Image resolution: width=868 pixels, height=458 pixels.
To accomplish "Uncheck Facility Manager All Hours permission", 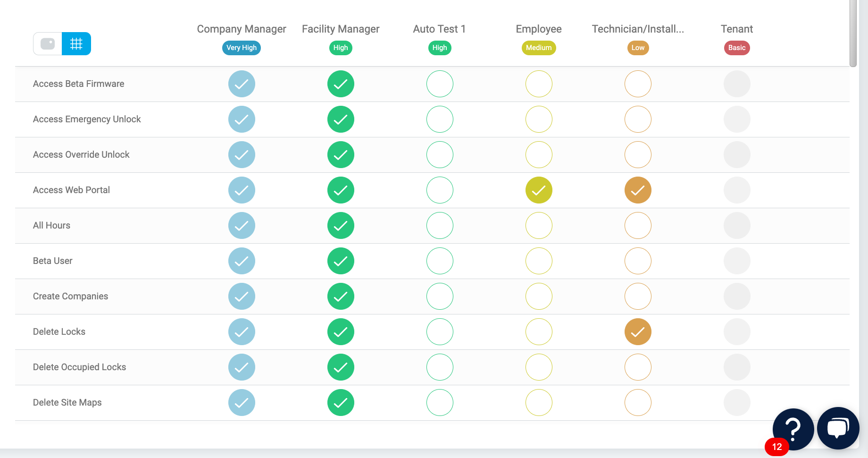I will pos(341,226).
